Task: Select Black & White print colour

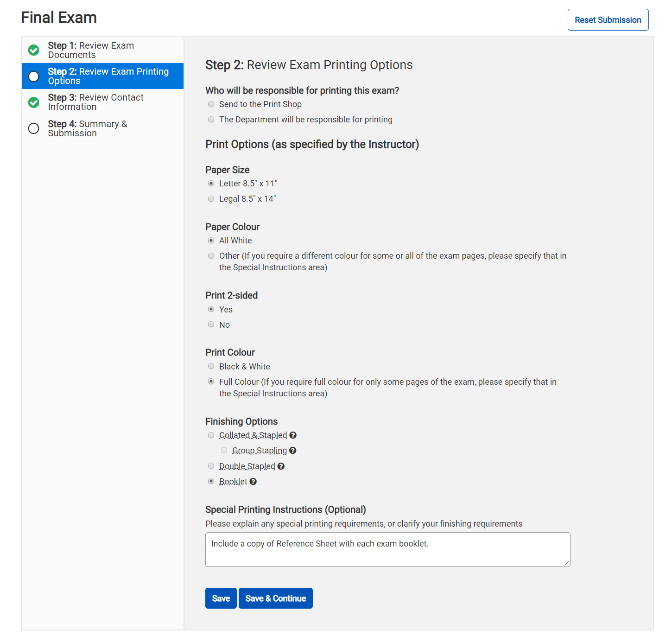Action: coord(211,366)
